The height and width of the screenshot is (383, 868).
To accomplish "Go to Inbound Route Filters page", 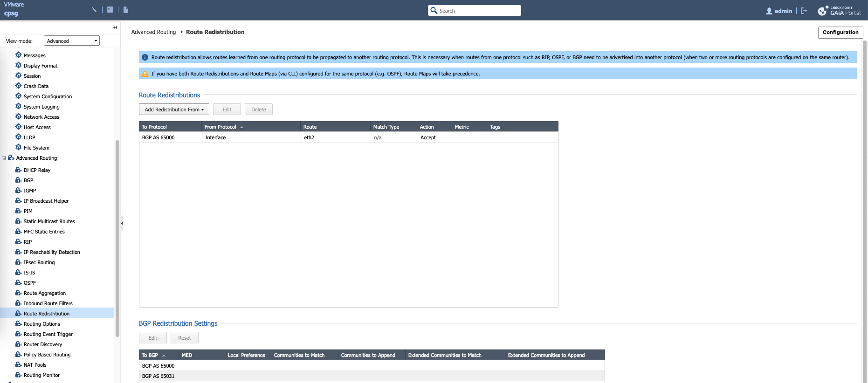I will coord(48,303).
